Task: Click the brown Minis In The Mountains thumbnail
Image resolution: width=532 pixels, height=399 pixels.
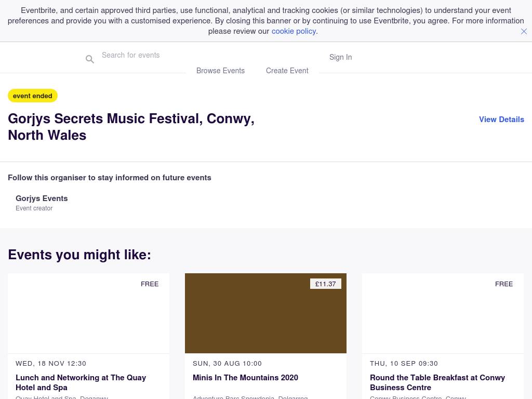Action: coord(265,318)
